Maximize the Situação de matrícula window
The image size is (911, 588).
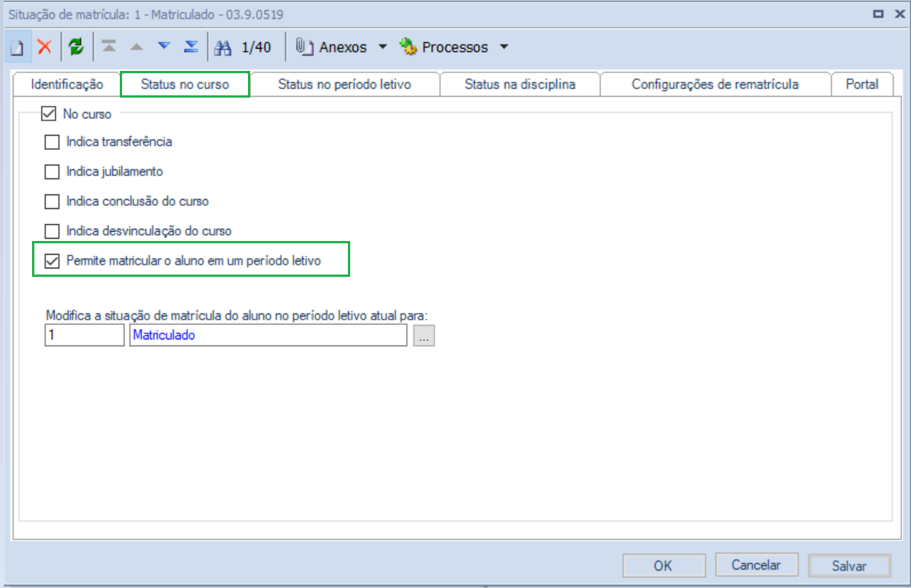pos(878,14)
